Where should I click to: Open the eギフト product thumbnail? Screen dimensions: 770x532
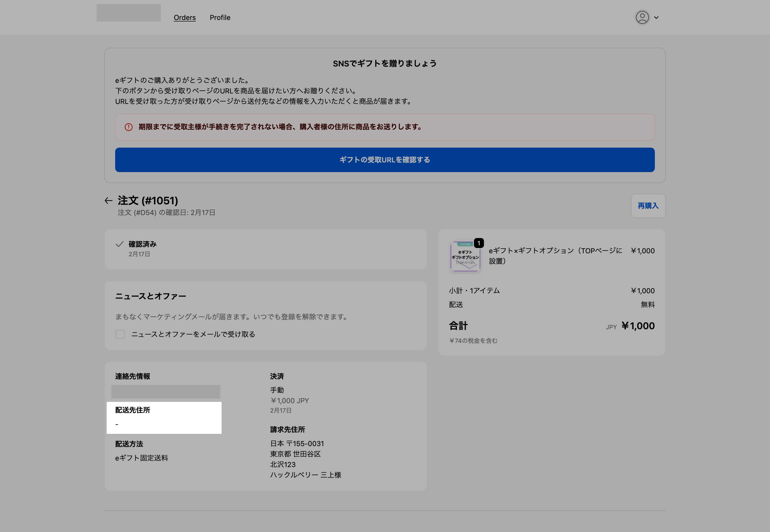tap(465, 257)
